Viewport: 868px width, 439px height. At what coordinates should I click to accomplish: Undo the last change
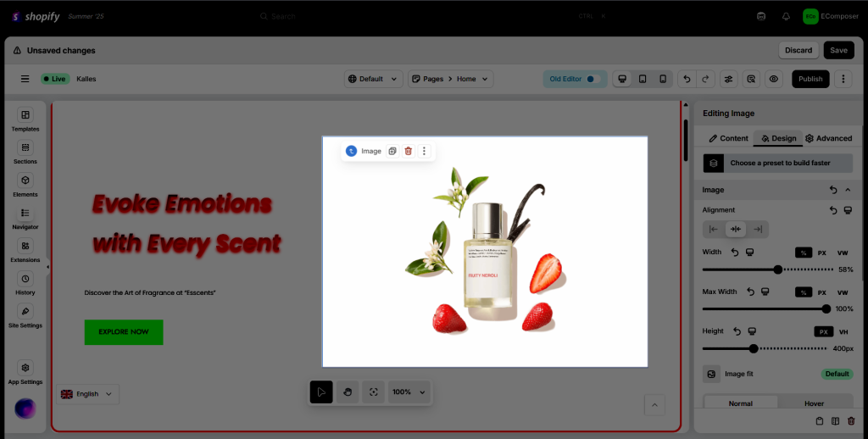coord(687,79)
